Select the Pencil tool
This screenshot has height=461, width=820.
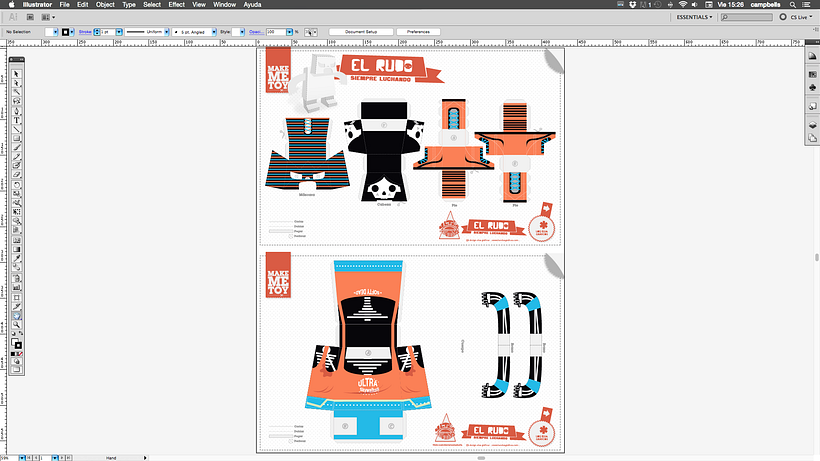(16, 156)
